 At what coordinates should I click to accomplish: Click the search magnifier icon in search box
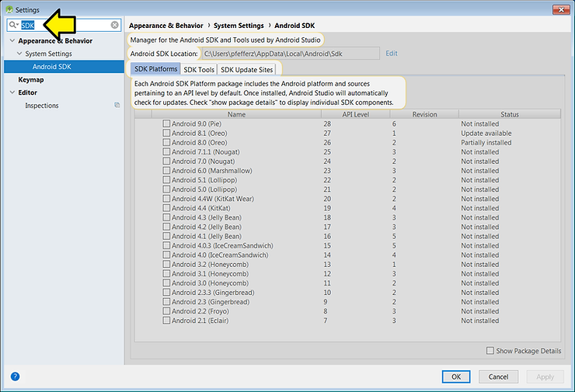14,25
